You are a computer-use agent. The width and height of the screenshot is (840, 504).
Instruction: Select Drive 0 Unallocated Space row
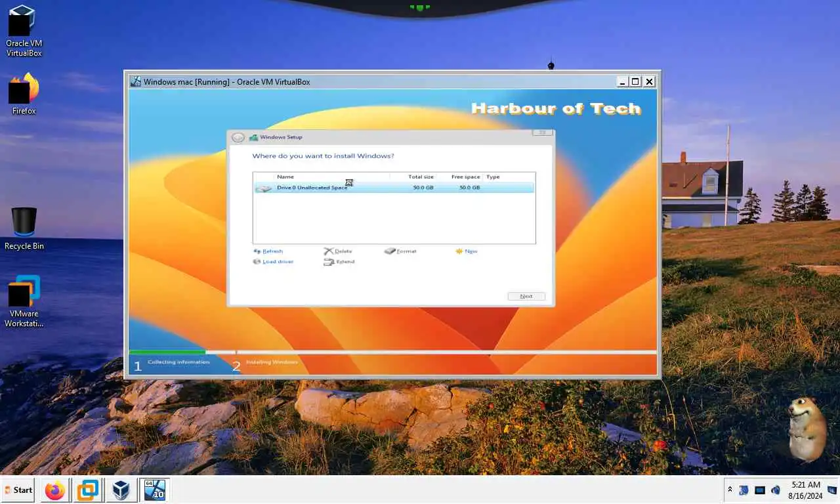click(x=394, y=188)
